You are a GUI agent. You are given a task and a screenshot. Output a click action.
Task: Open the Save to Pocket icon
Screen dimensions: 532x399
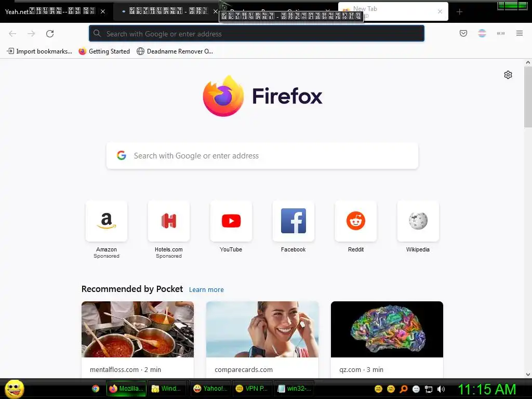463,33
